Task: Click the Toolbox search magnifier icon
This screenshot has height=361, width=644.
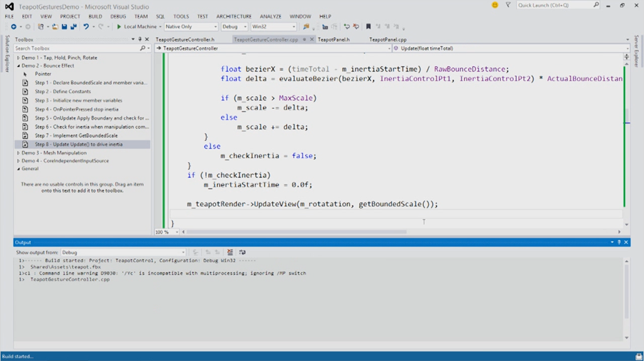Action: [143, 48]
